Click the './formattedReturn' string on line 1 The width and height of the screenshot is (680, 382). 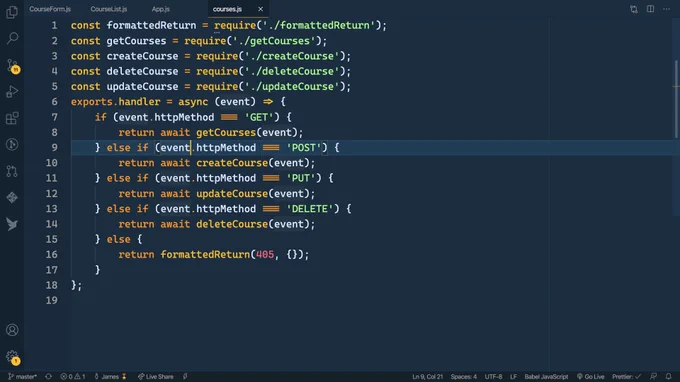(x=319, y=25)
